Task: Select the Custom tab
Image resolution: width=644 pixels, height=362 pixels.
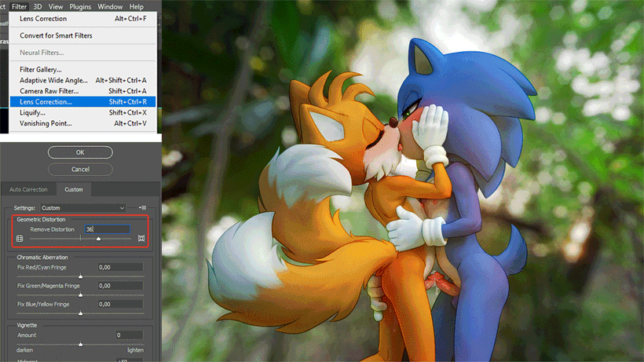Action: pyautogui.click(x=74, y=189)
